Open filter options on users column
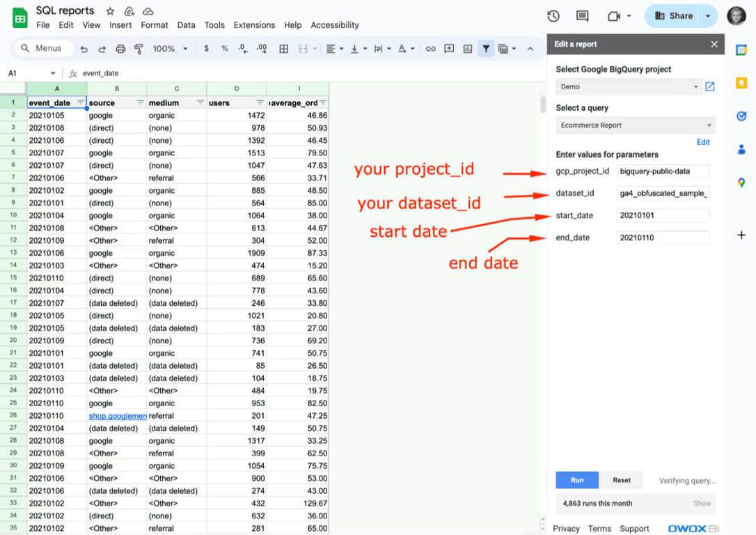 coord(260,103)
